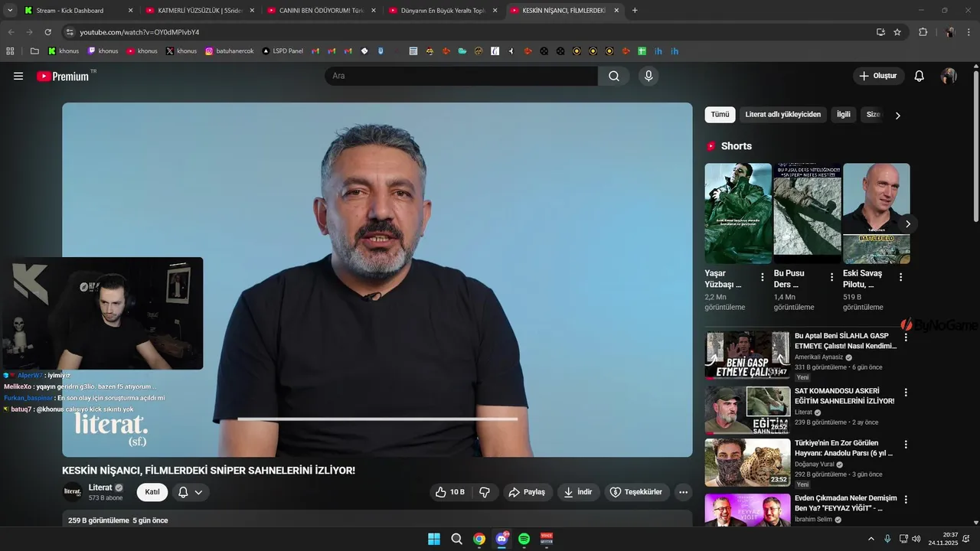Image resolution: width=980 pixels, height=551 pixels.
Task: Click the main video player area
Action: coord(377,280)
